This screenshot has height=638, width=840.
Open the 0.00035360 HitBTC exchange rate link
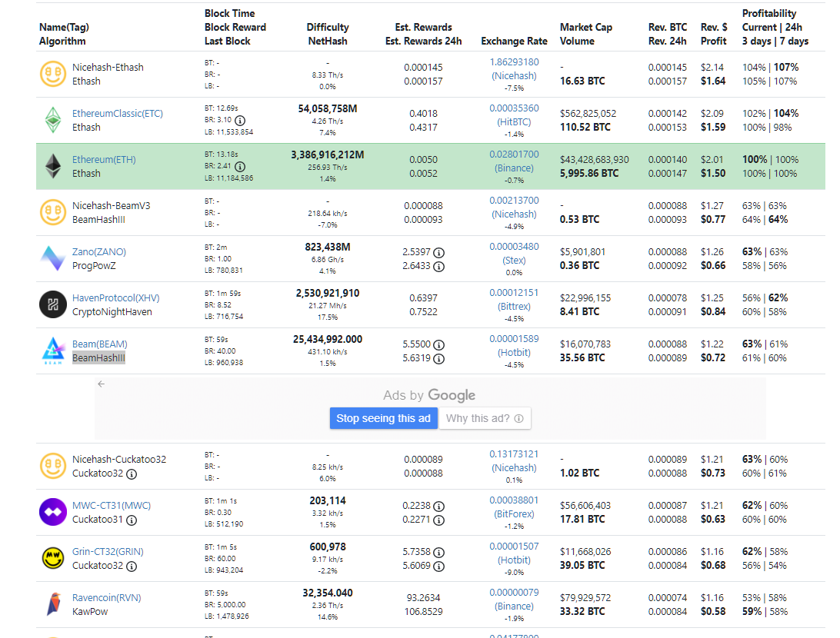tap(515, 115)
